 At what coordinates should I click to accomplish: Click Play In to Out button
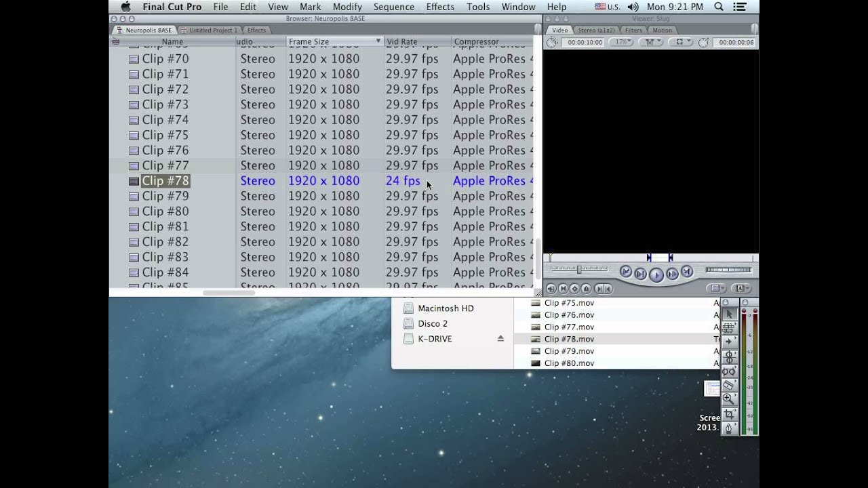[640, 274]
